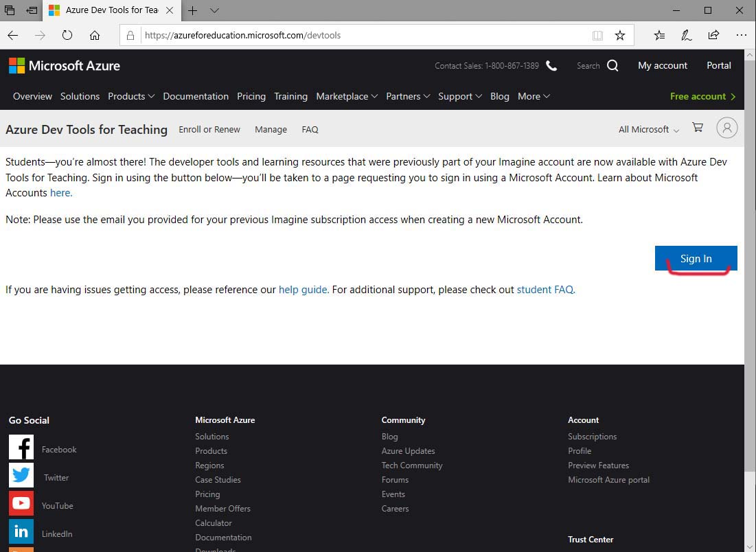Open Tech Community footer link
The width and height of the screenshot is (756, 552).
click(412, 465)
